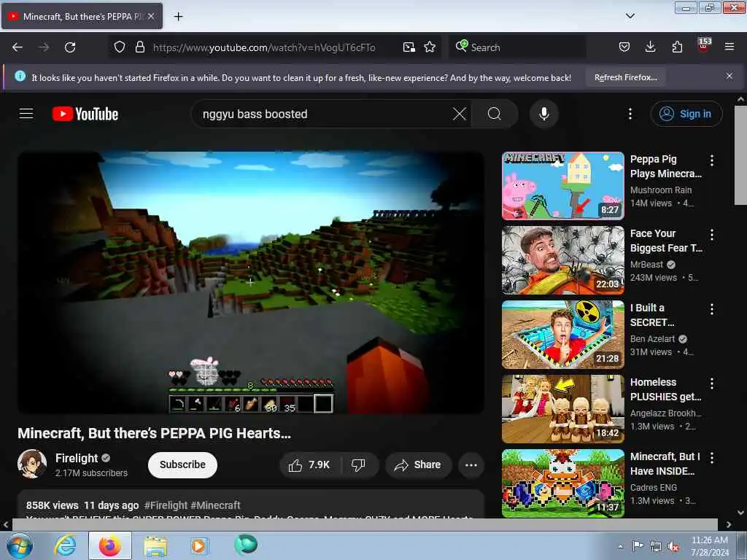The image size is (747, 560).
Task: Launch Internet Explorer from the taskbar
Action: (65, 545)
